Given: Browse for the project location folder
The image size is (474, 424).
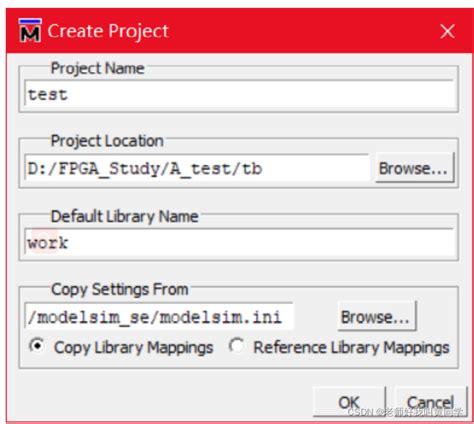Looking at the screenshot, I should [x=414, y=168].
